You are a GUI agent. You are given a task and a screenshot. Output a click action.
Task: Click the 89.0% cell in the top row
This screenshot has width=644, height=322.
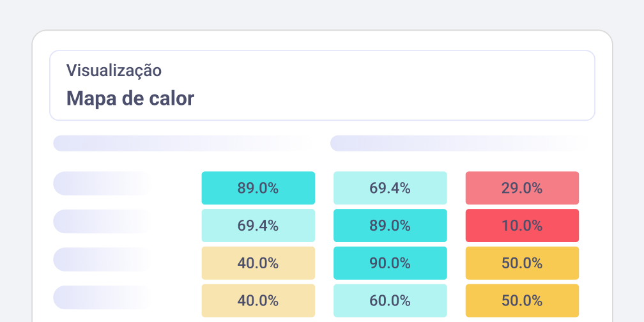[x=258, y=188]
